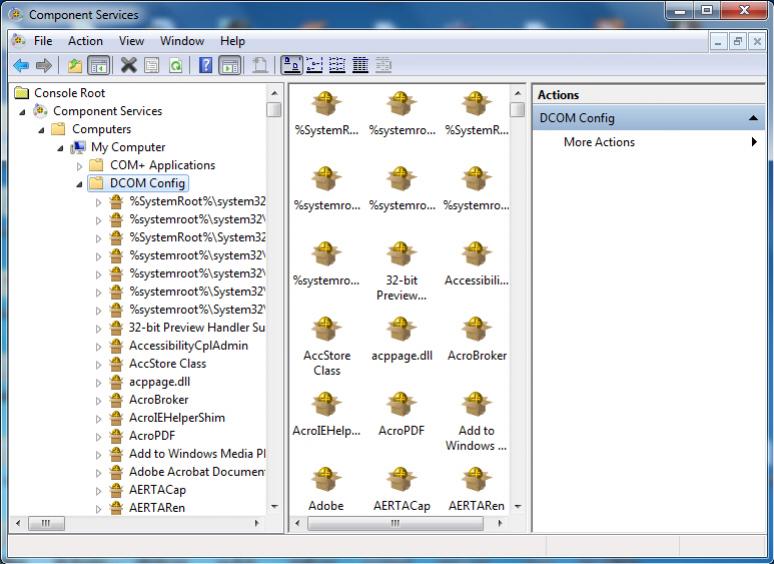Toggle Show/Hide Console Tree button
Viewport: 774px width, 564px height.
click(x=98, y=65)
